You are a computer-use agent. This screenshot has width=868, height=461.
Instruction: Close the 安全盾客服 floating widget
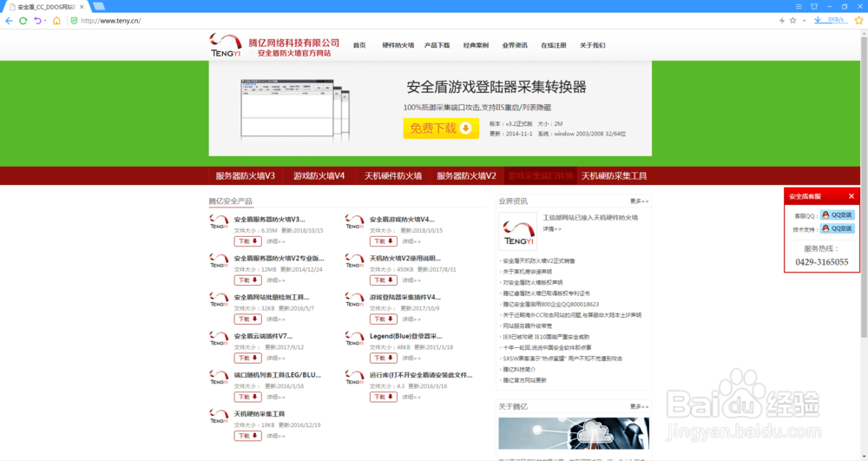click(x=852, y=196)
